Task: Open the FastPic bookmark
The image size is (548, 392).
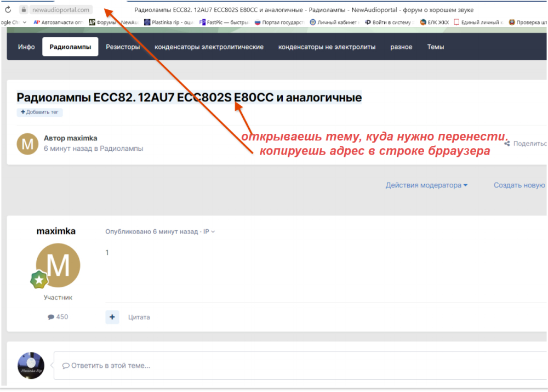Action: click(226, 22)
